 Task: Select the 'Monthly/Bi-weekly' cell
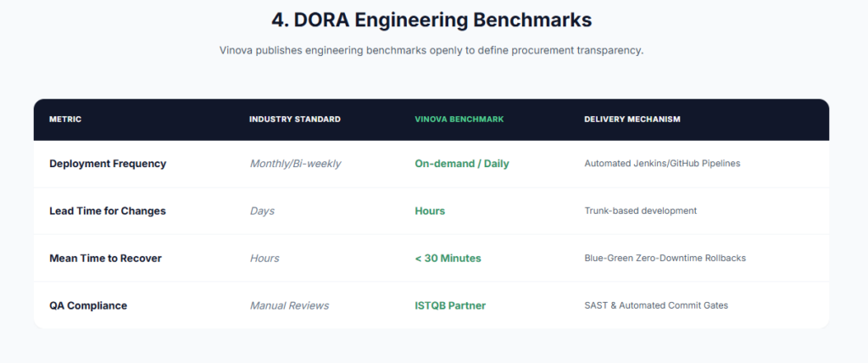point(295,164)
